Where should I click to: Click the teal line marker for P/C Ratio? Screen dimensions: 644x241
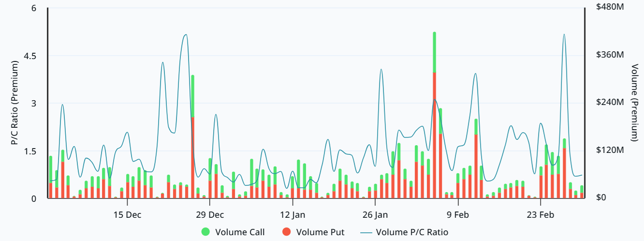[366, 232]
